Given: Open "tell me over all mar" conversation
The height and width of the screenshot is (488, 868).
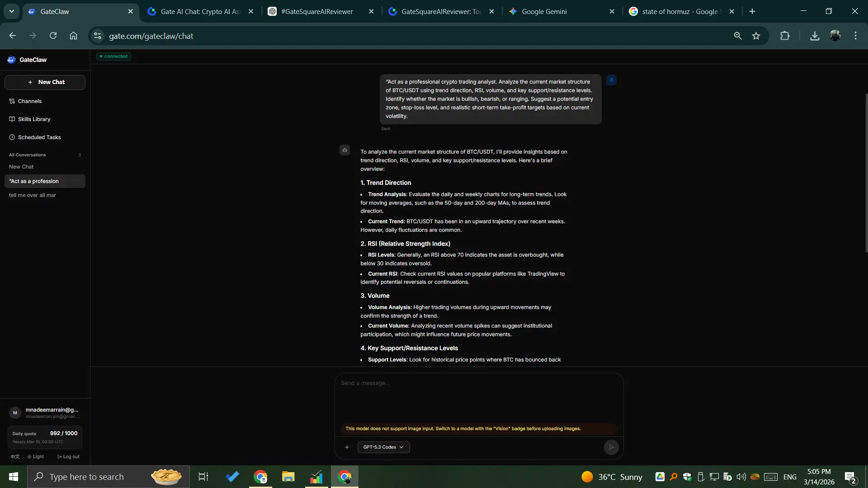Looking at the screenshot, I should tap(33, 195).
